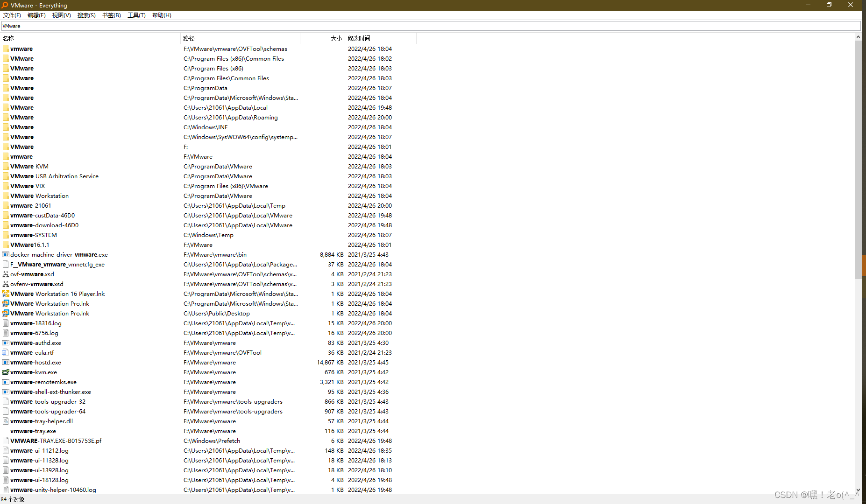Click the VMWARE-TRAY.EXE-B015753E.pf file icon

click(x=6, y=441)
